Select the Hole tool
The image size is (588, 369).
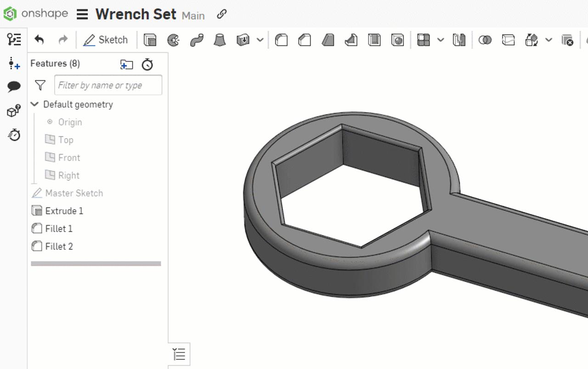pos(397,40)
